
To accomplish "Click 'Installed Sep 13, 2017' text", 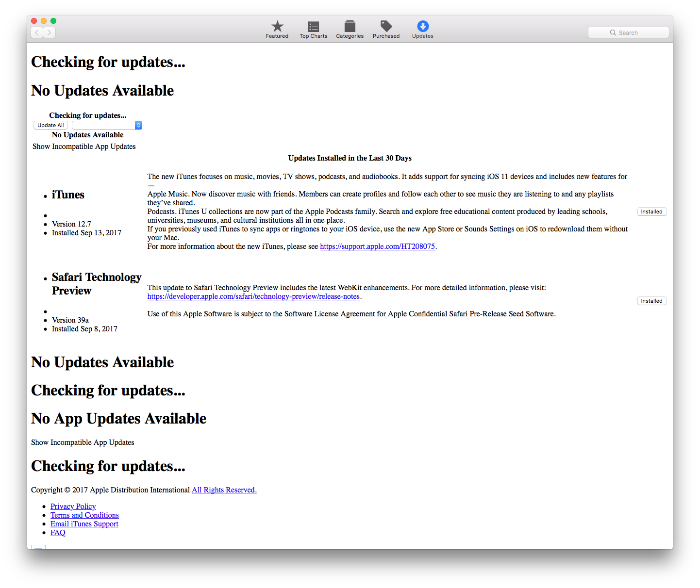I will click(86, 233).
